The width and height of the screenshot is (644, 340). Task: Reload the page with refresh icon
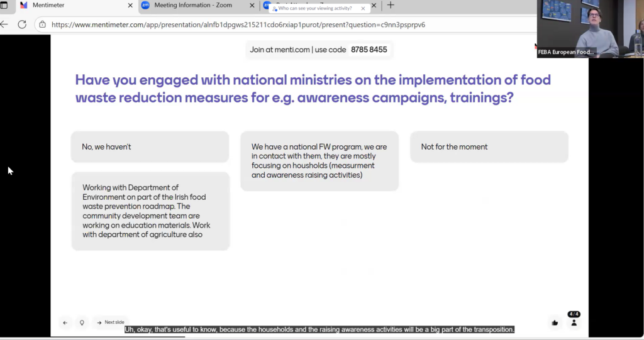click(22, 25)
